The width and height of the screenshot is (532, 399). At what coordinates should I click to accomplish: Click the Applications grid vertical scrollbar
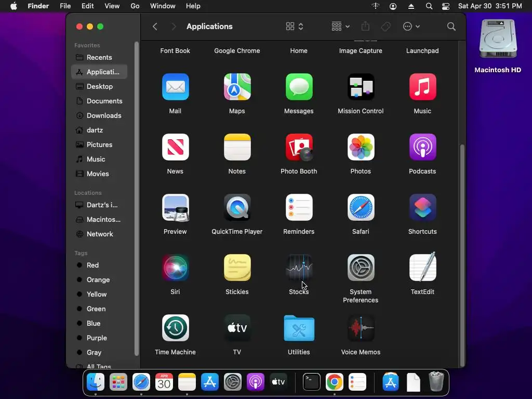[x=462, y=256]
